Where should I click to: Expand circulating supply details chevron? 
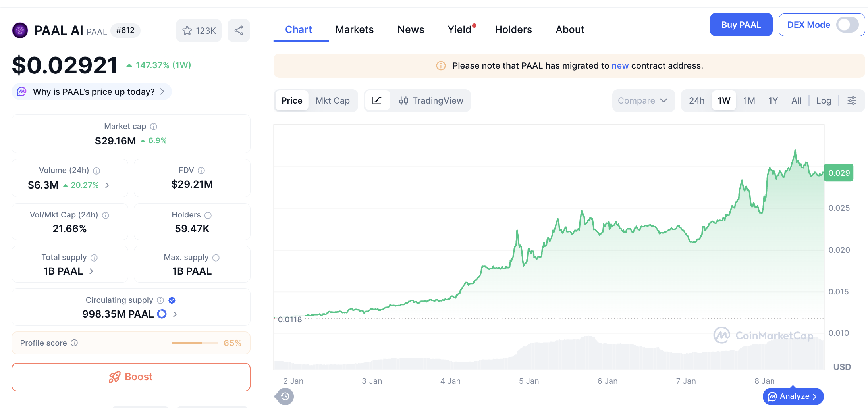[x=175, y=314]
